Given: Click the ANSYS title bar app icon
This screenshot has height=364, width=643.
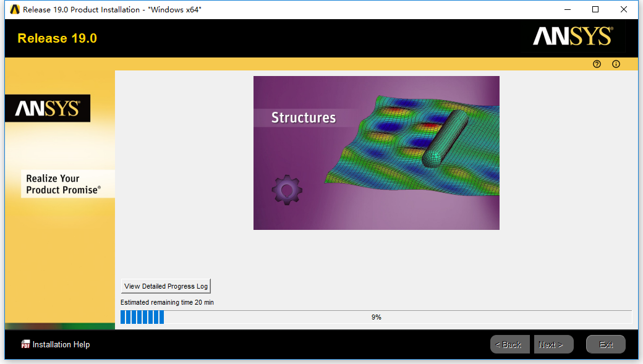Looking at the screenshot, I should click(x=15, y=9).
